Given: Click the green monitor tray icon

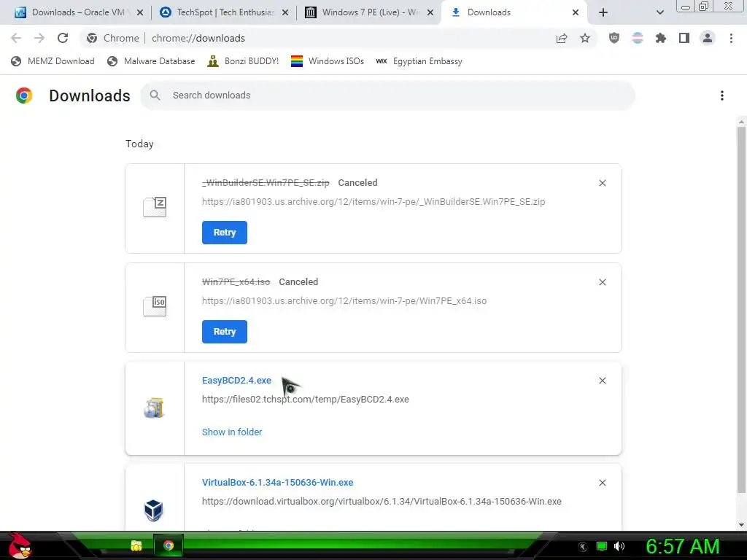Looking at the screenshot, I should click(x=602, y=546).
